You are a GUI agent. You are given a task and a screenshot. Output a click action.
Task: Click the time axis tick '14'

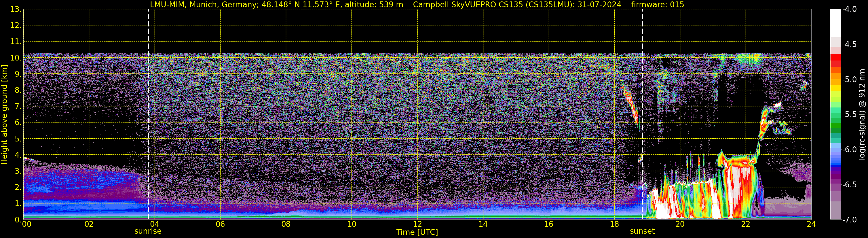coord(483,224)
